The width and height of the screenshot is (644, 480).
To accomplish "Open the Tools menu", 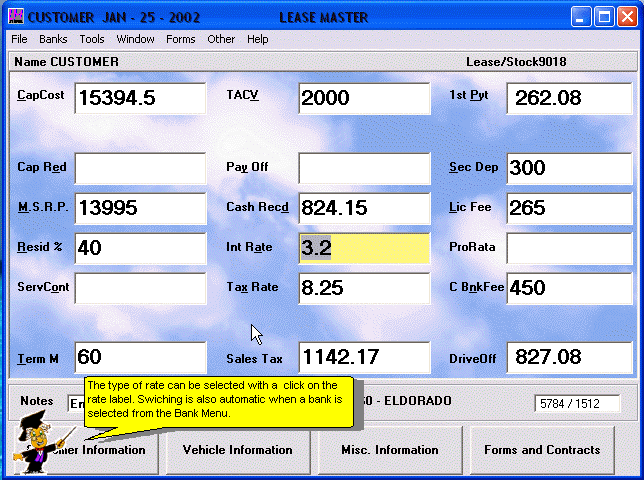I will point(92,39).
